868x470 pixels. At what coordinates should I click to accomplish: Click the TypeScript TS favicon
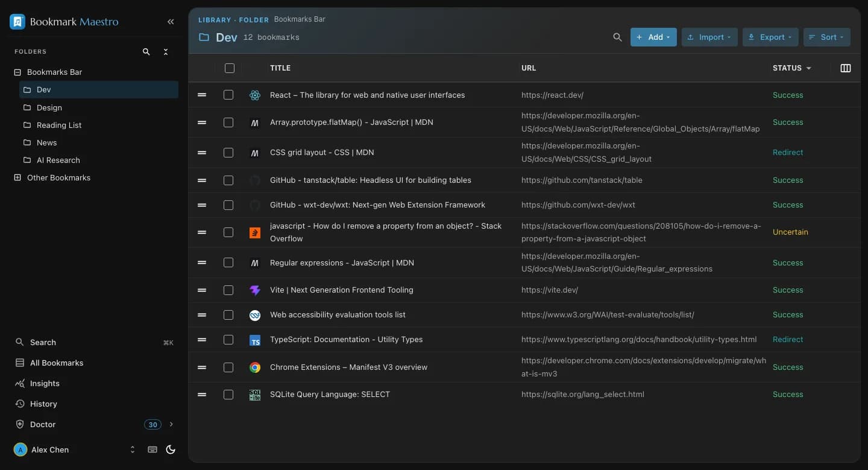pyautogui.click(x=255, y=340)
